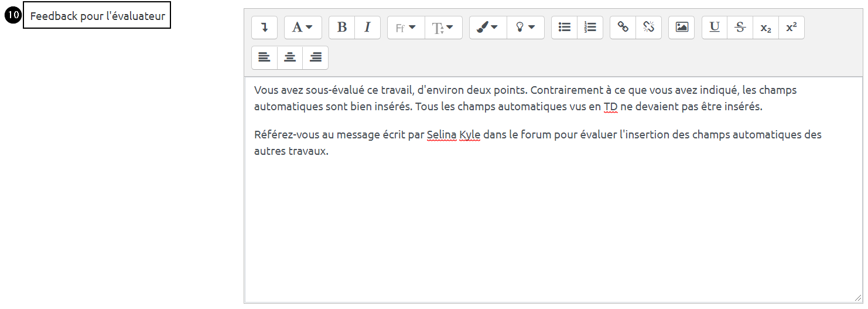Apply underline formatting

[715, 28]
